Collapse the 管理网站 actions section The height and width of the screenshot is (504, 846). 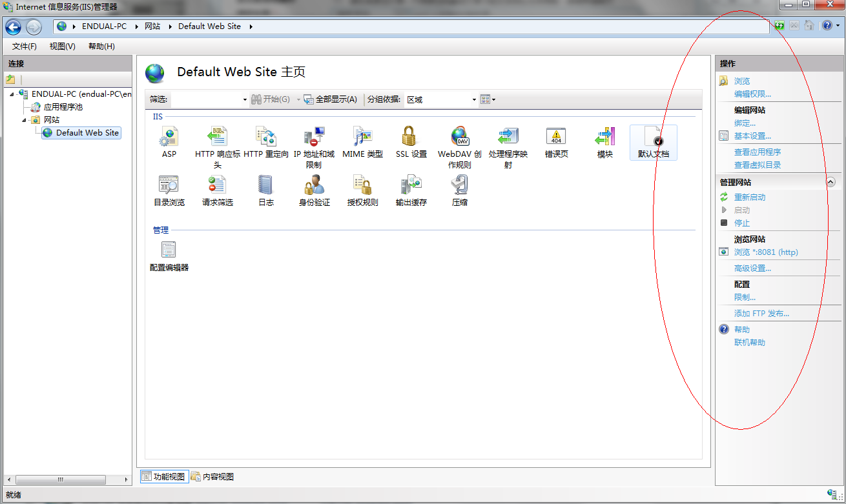[831, 183]
